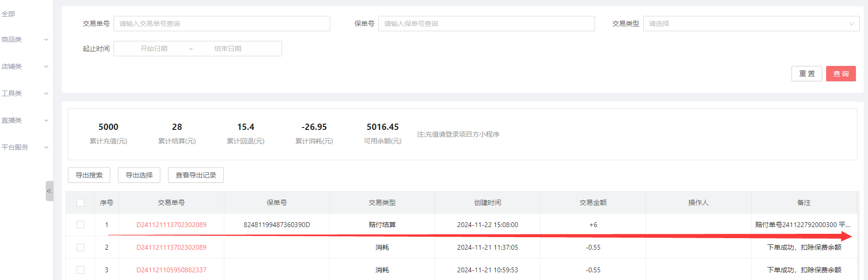
Task: Collapse the sidebar with double-chevron handle
Action: 49,191
